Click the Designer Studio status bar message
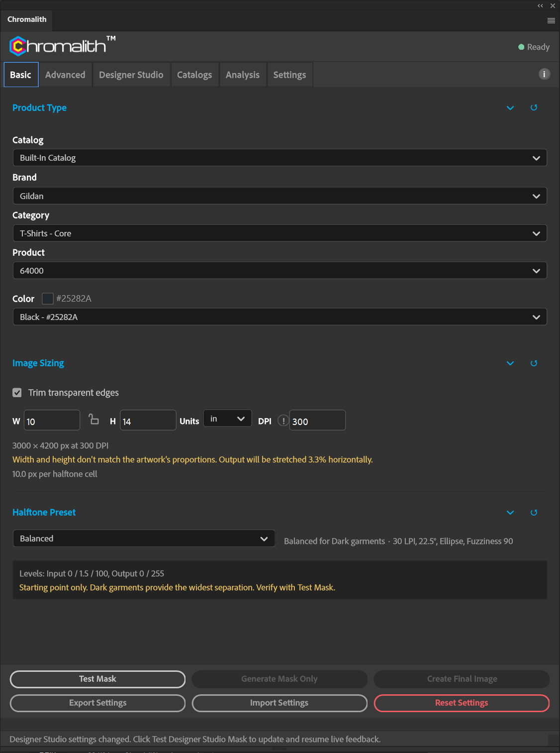 click(x=195, y=739)
